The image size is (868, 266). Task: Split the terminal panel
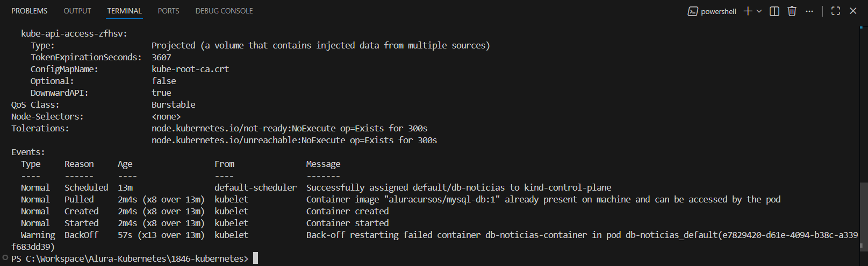(774, 11)
